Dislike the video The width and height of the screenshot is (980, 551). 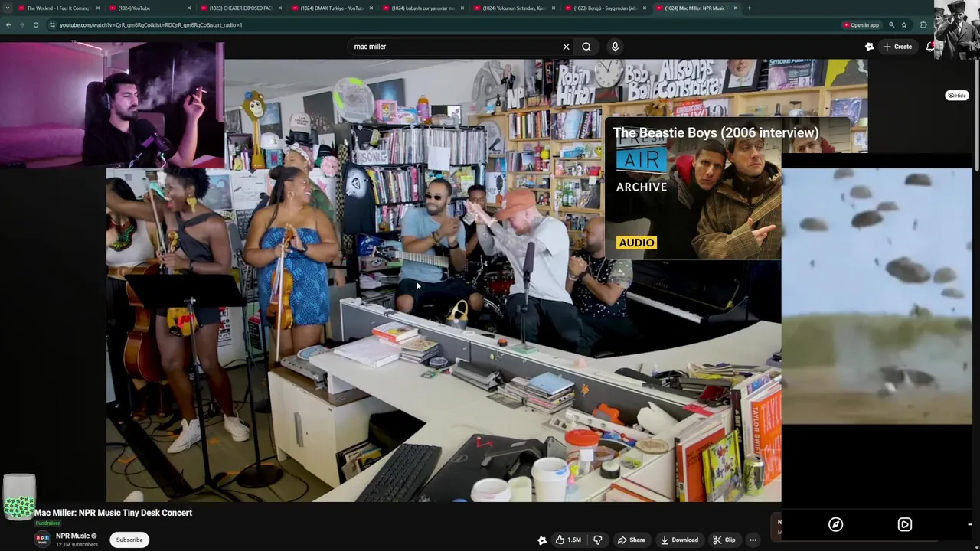click(598, 540)
